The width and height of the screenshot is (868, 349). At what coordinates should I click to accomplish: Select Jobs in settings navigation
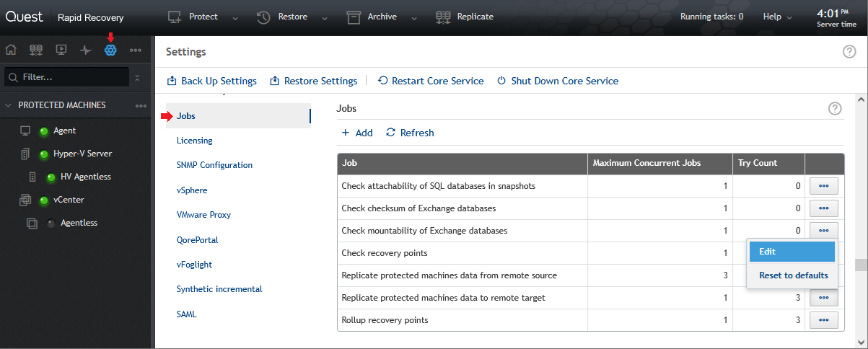[239, 115]
